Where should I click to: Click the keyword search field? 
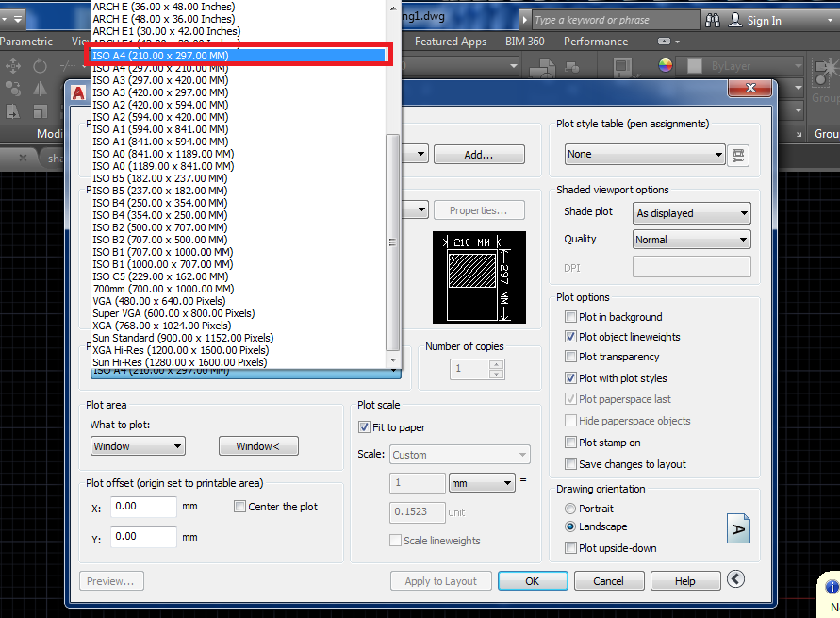click(616, 21)
